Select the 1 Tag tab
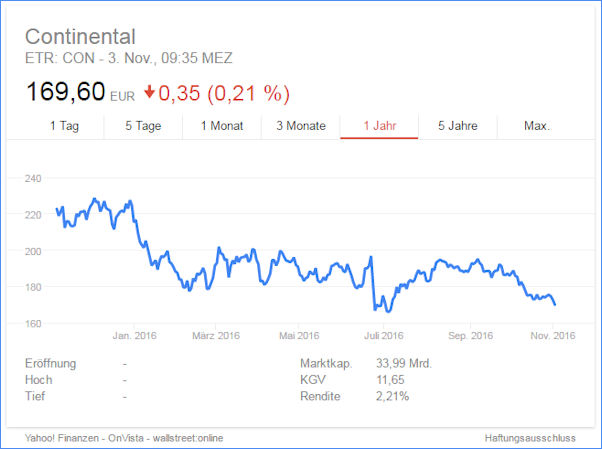The image size is (602, 449). pyautogui.click(x=64, y=126)
